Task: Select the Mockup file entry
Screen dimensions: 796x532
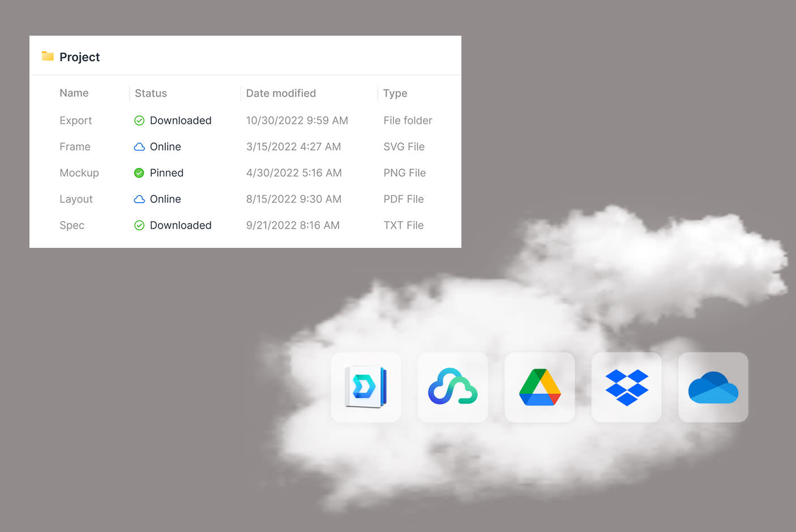Action: click(79, 173)
